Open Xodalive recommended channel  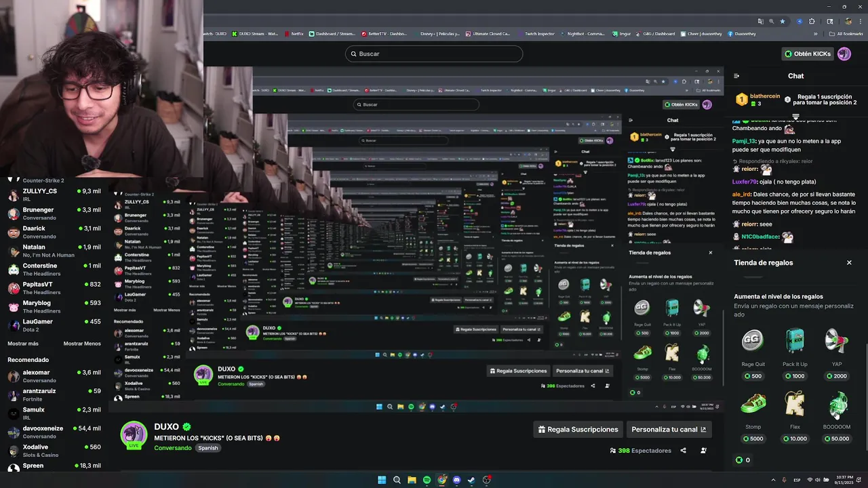(x=54, y=451)
